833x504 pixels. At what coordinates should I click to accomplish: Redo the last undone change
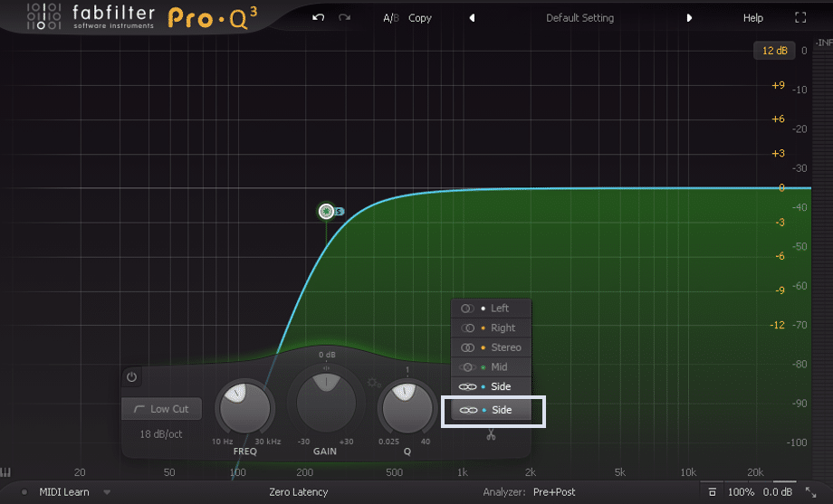point(345,17)
